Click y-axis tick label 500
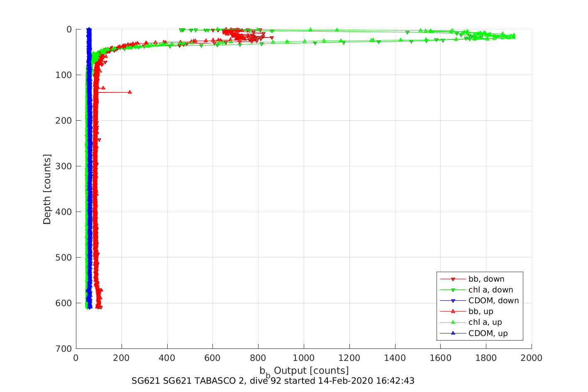Screen dimensions: 588x392 [64, 258]
